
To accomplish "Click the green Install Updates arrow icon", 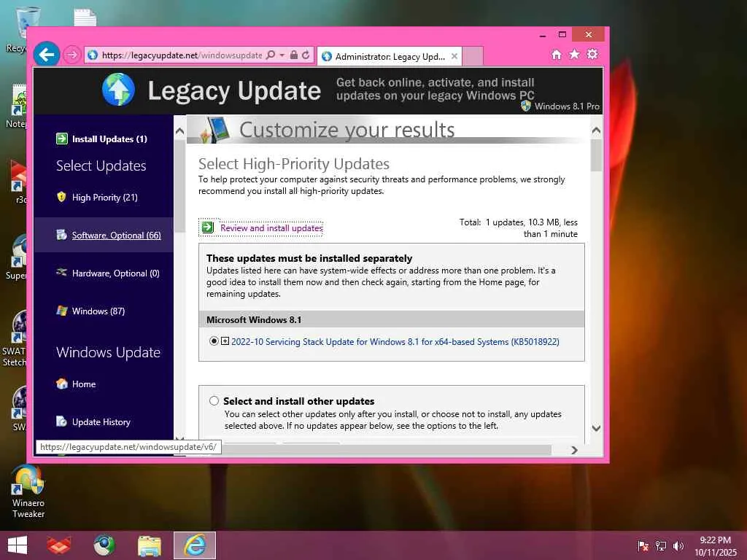I will pos(62,139).
